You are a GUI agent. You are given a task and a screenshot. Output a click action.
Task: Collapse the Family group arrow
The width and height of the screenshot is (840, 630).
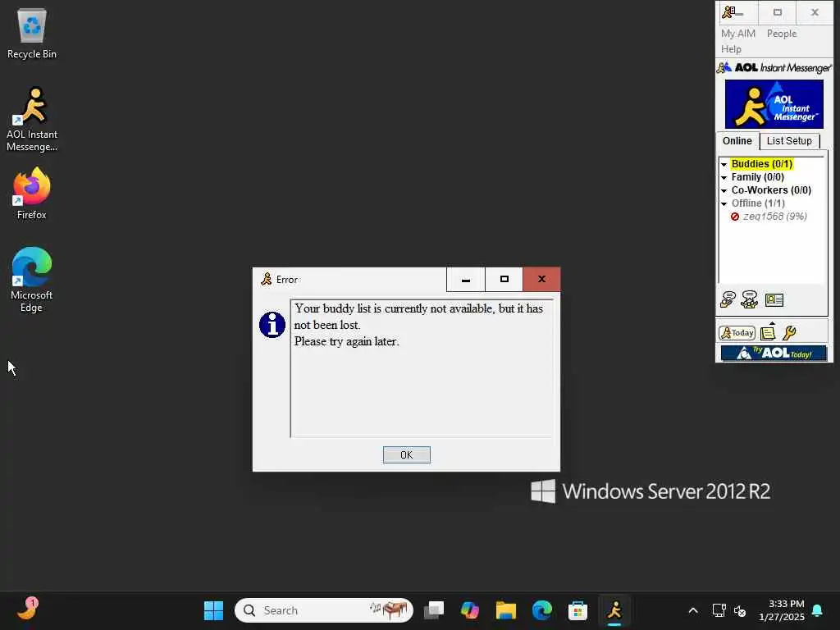(724, 177)
